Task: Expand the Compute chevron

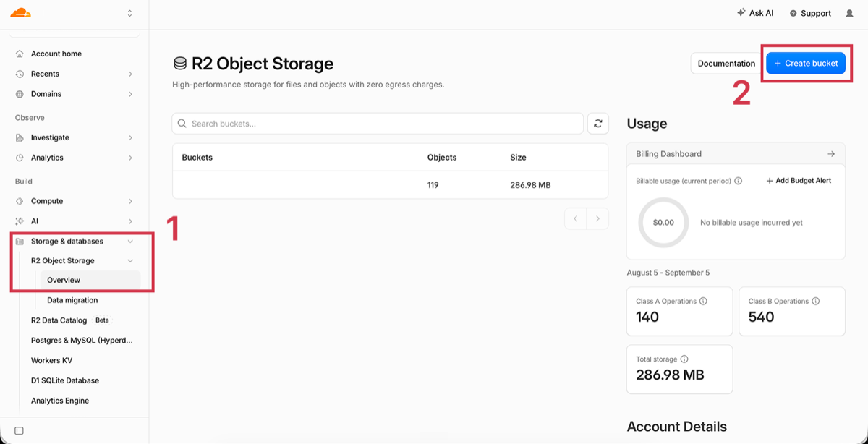Action: pyautogui.click(x=130, y=201)
